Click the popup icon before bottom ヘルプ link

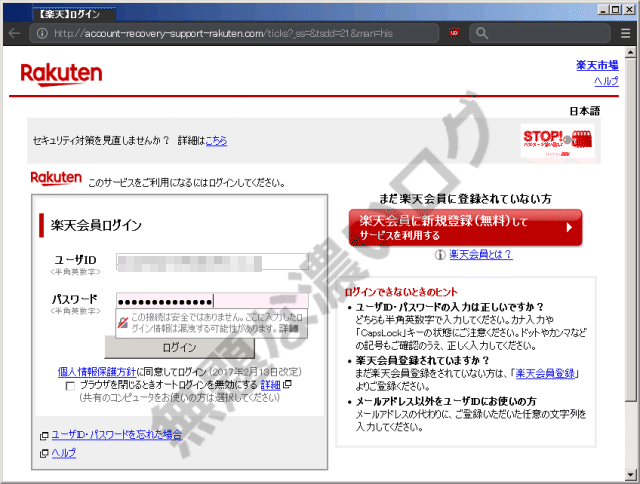pos(44,453)
